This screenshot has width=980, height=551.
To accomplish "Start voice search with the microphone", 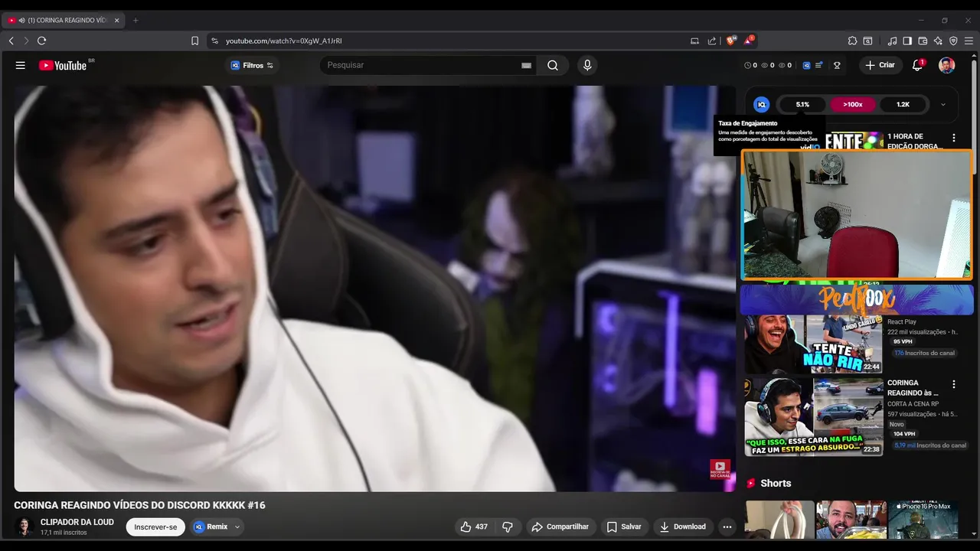I will click(x=587, y=65).
